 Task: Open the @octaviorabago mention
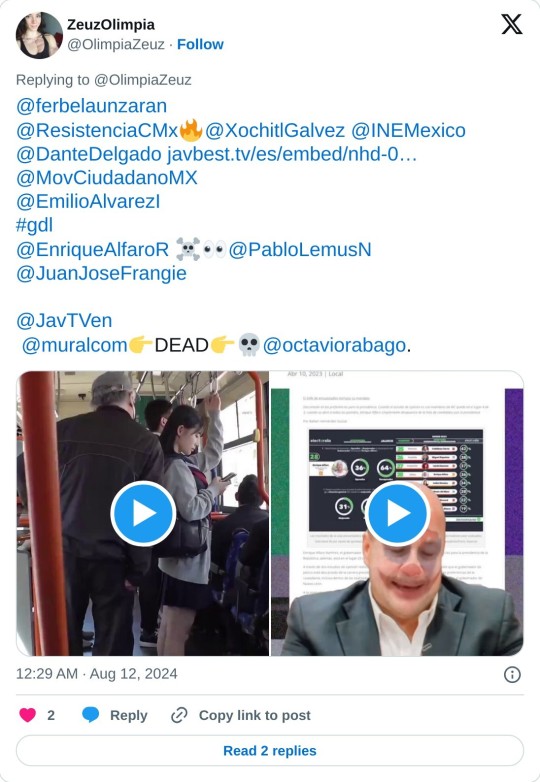335,345
